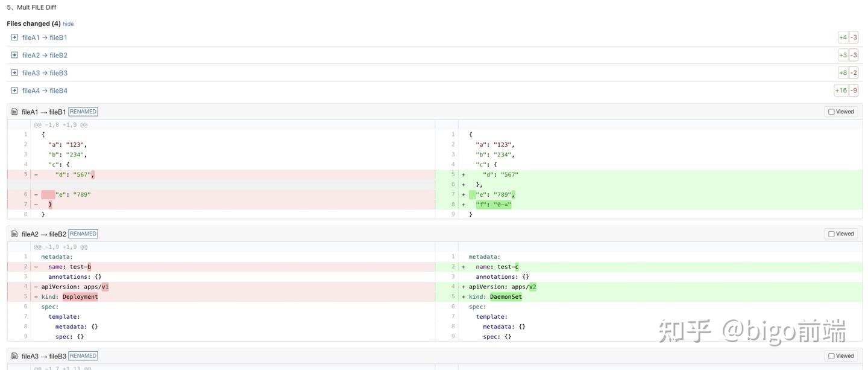Expand hunk header @@ -1,9 +1,9 @@

pyautogui.click(x=61, y=247)
